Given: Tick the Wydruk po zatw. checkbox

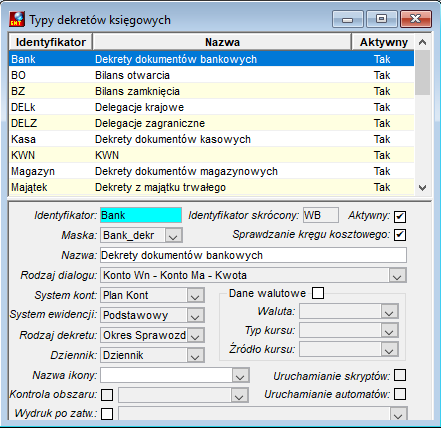Looking at the screenshot, I should click(x=107, y=414).
